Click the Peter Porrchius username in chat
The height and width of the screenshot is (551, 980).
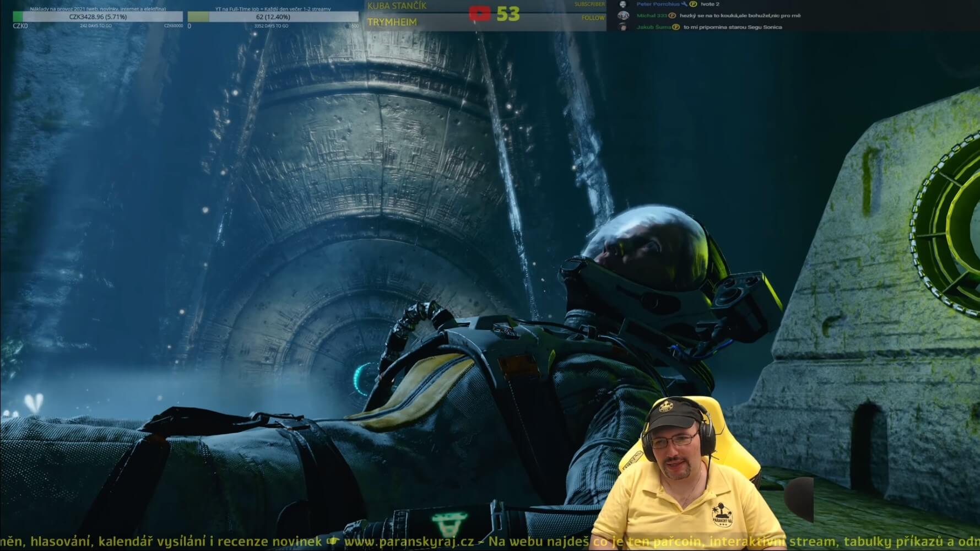point(658,4)
